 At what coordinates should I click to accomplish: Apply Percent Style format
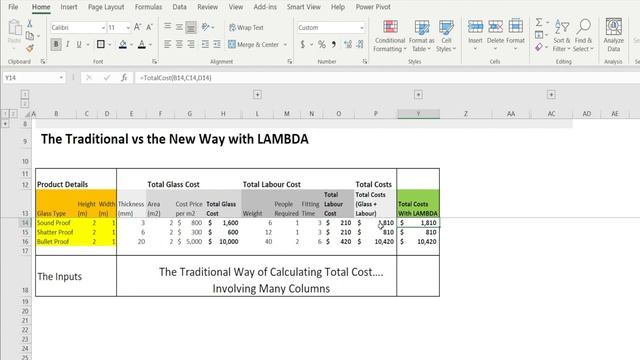point(322,44)
